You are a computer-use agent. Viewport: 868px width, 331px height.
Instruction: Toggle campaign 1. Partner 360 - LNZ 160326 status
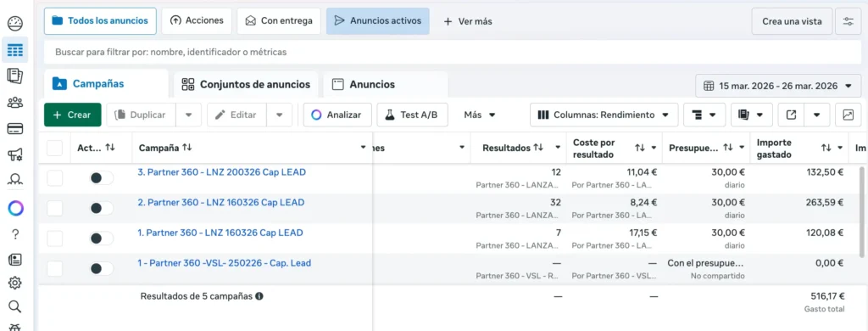[102, 238]
